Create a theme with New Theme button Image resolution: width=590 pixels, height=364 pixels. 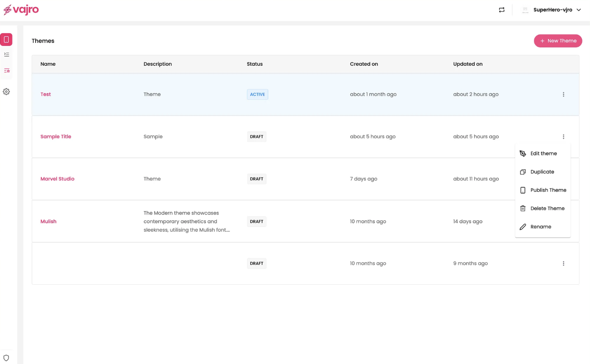pos(558,41)
